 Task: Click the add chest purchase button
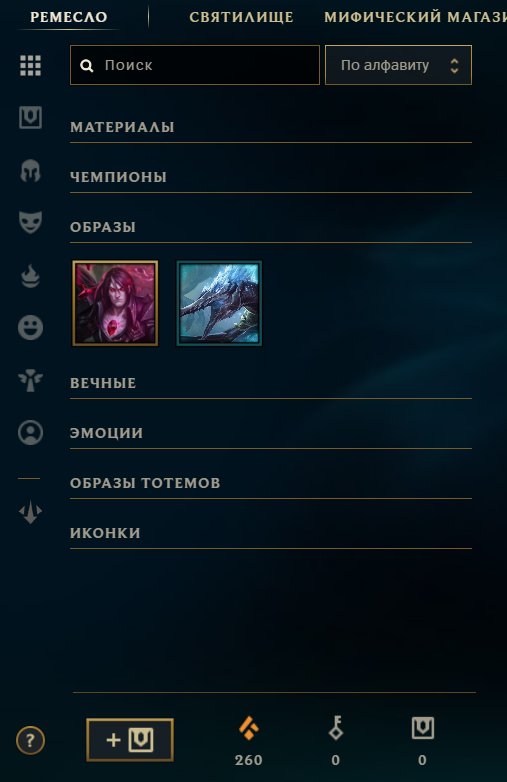tap(130, 740)
